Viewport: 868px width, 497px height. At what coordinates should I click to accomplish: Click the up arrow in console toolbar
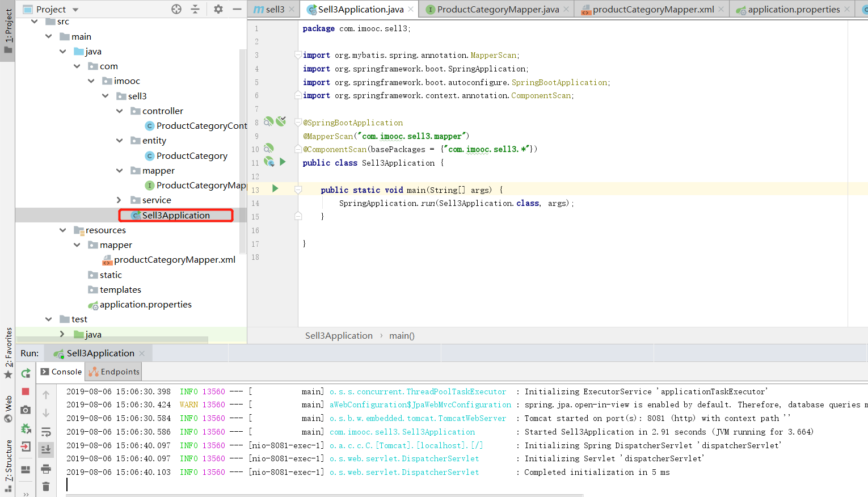(x=46, y=394)
